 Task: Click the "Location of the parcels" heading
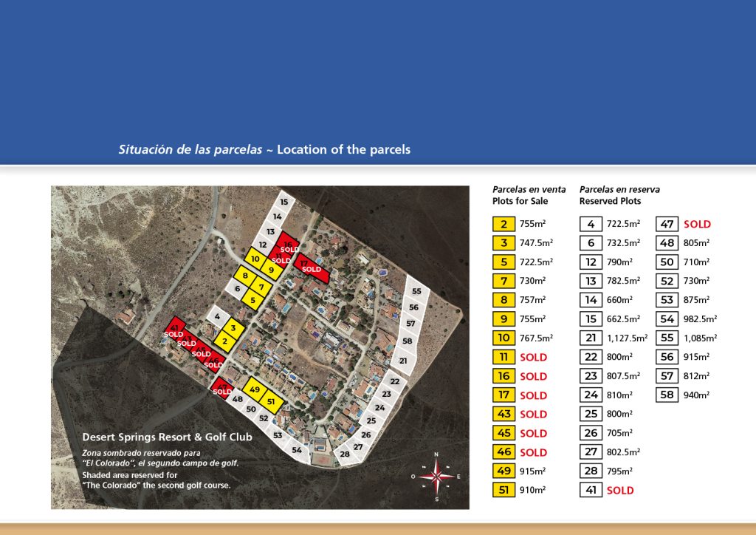344,149
